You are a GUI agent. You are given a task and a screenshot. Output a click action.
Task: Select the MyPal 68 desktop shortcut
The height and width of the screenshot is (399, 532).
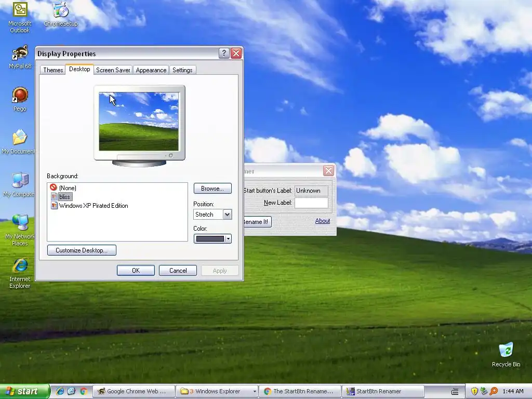[x=20, y=57]
